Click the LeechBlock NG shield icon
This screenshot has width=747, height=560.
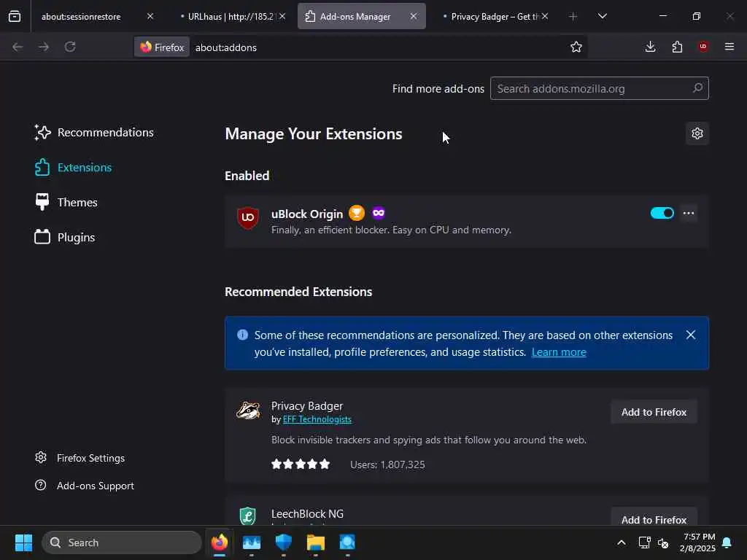(248, 516)
